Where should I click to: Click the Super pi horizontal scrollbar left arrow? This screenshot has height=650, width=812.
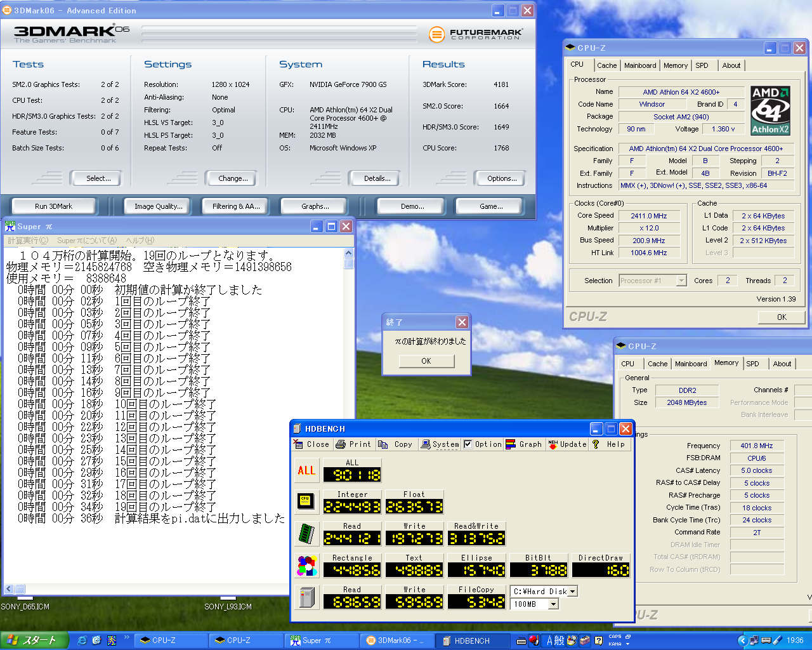(9, 589)
